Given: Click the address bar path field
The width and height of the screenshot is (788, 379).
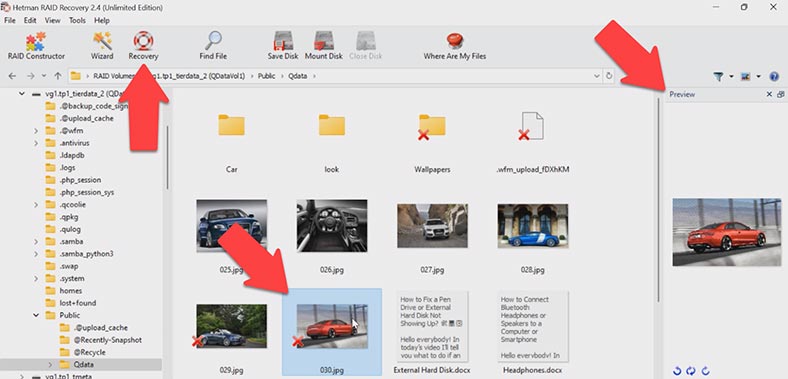Looking at the screenshot, I should 334,76.
